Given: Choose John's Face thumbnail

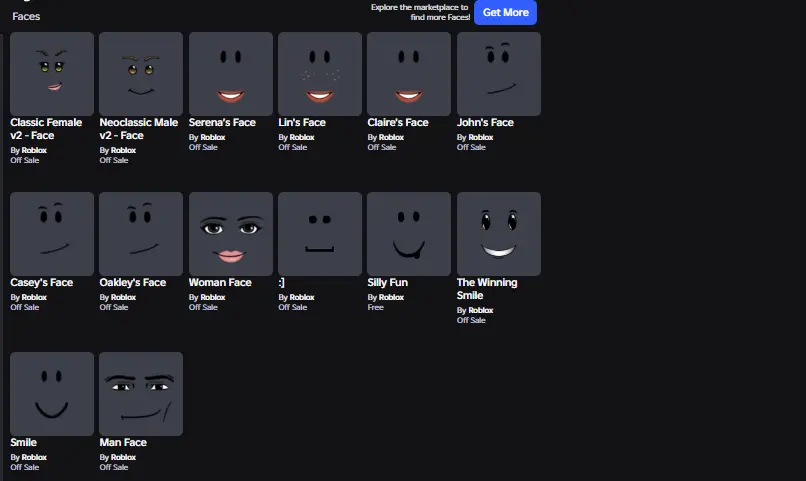Looking at the screenshot, I should pos(498,74).
